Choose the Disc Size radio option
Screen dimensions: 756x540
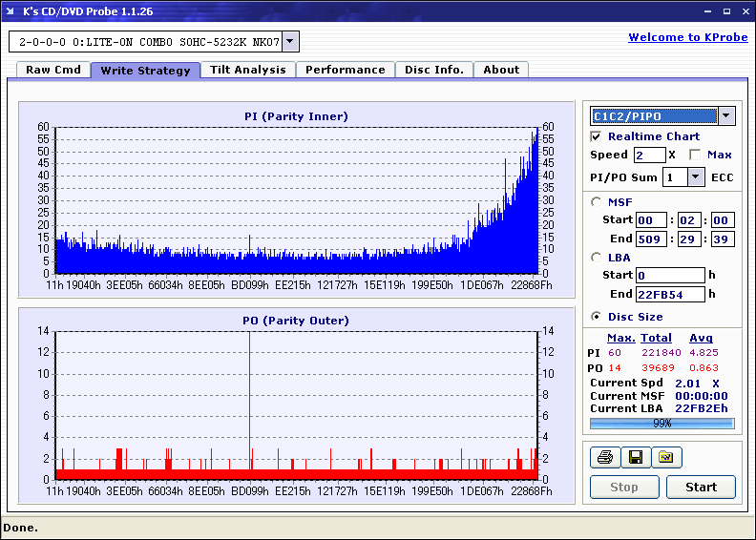tap(597, 317)
